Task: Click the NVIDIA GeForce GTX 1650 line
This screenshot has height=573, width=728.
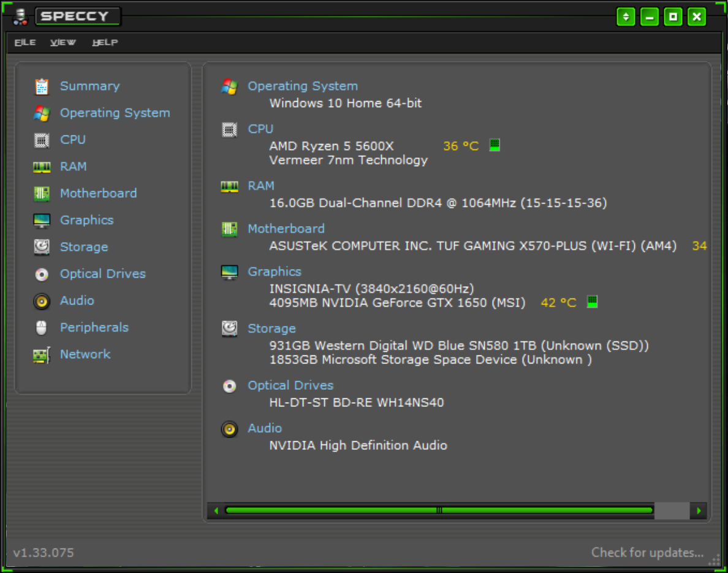Action: pos(398,303)
